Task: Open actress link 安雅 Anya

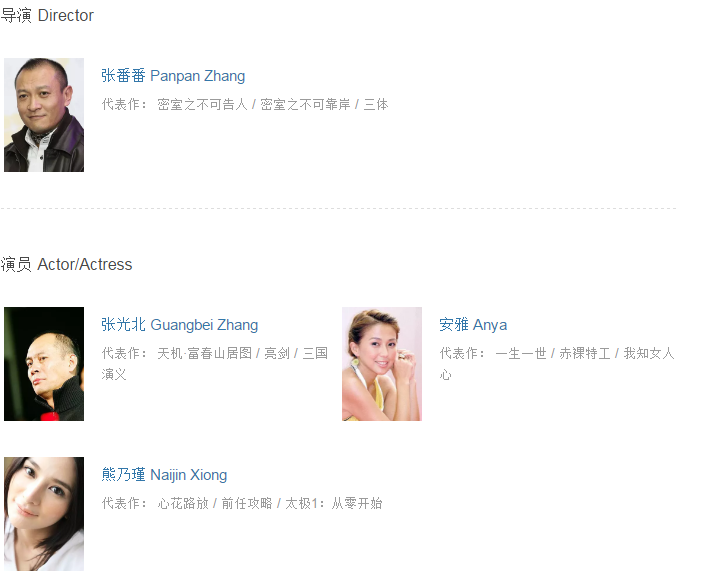Action: pyautogui.click(x=473, y=325)
